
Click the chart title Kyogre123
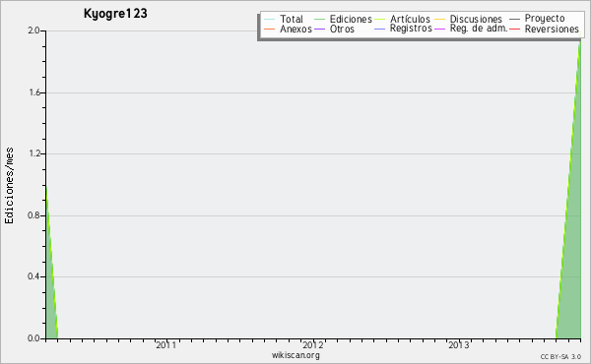click(115, 14)
